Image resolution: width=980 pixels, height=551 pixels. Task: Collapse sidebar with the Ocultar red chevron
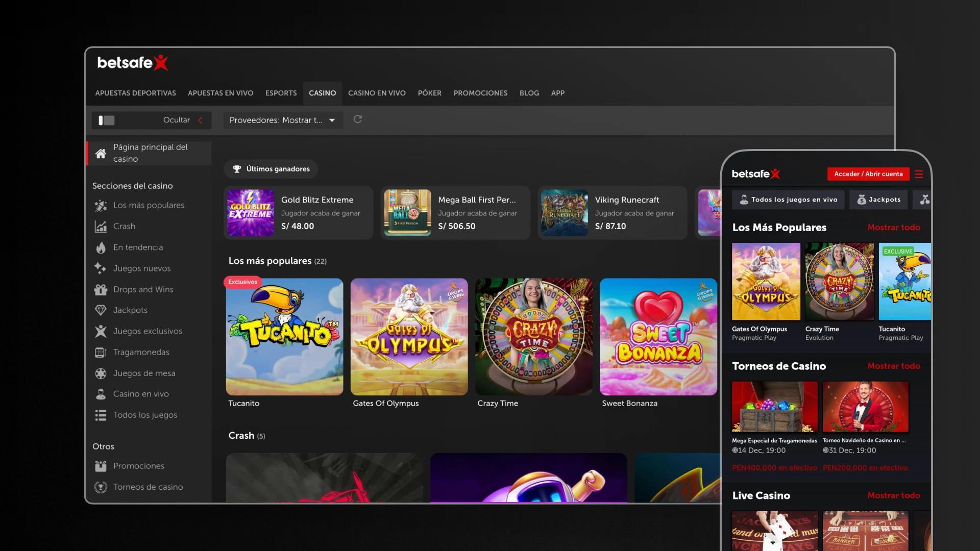[x=201, y=120]
